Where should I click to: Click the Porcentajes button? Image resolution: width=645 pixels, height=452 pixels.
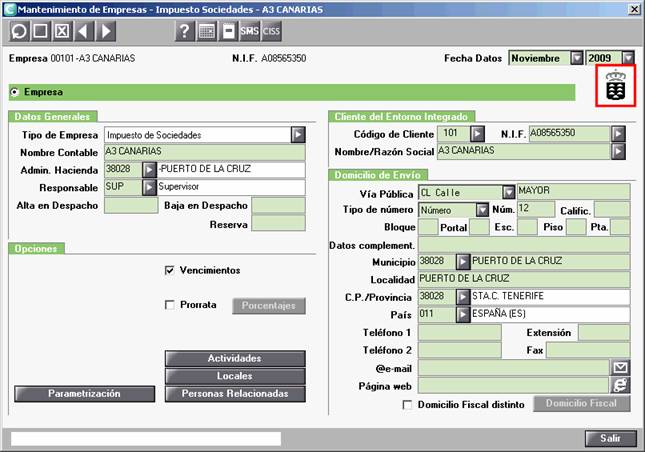pos(269,306)
